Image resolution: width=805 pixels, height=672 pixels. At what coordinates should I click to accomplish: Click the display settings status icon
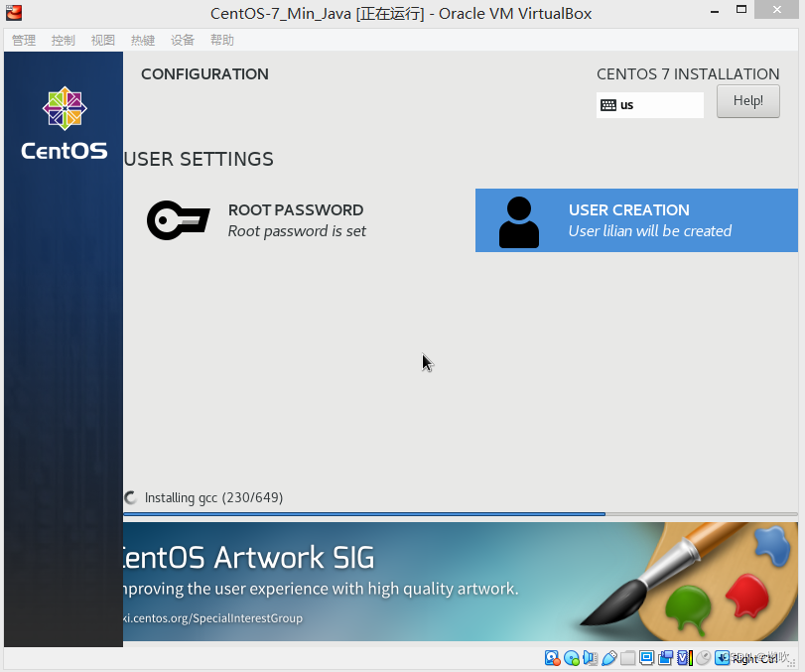[646, 658]
